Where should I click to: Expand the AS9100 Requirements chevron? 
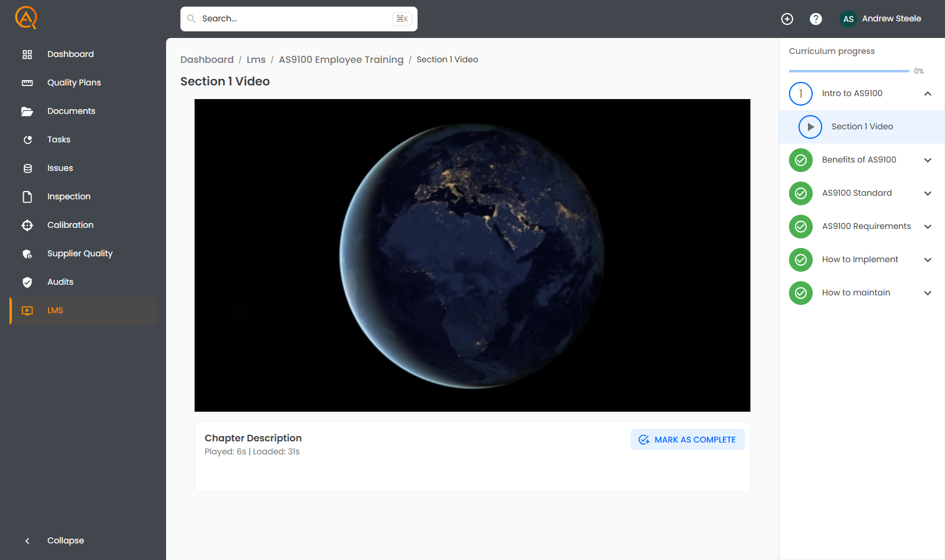(x=928, y=227)
